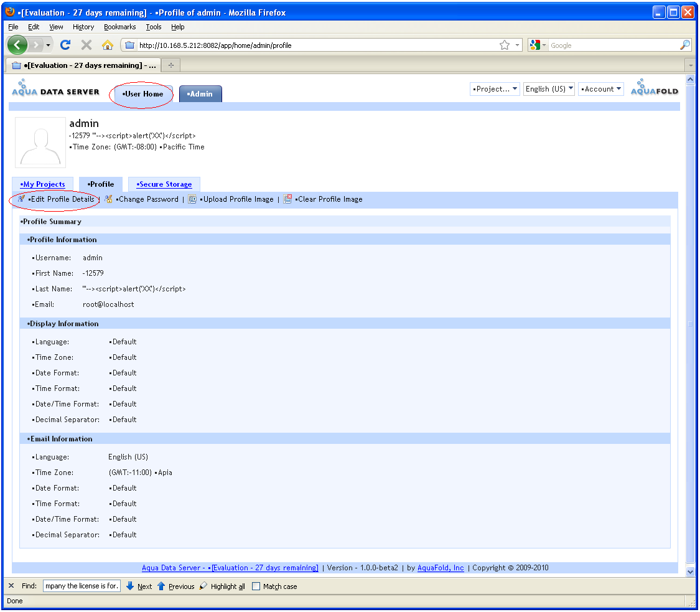The width and height of the screenshot is (700, 612).
Task: Click the address bar URL field
Action: (317, 45)
